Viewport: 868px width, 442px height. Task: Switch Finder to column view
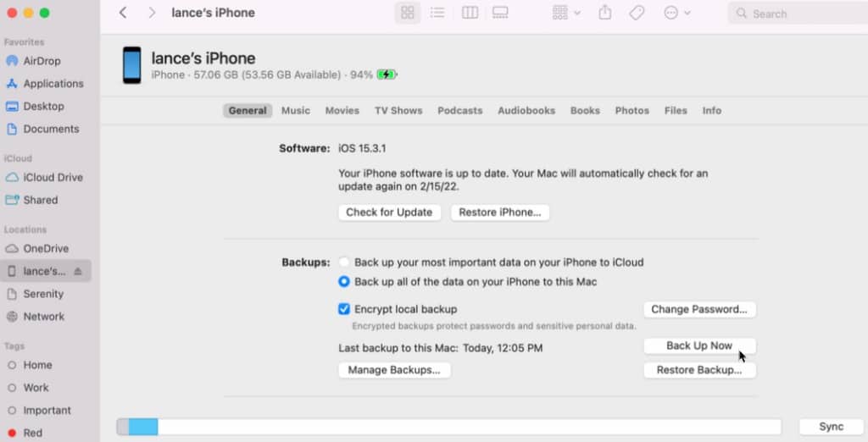(x=470, y=13)
